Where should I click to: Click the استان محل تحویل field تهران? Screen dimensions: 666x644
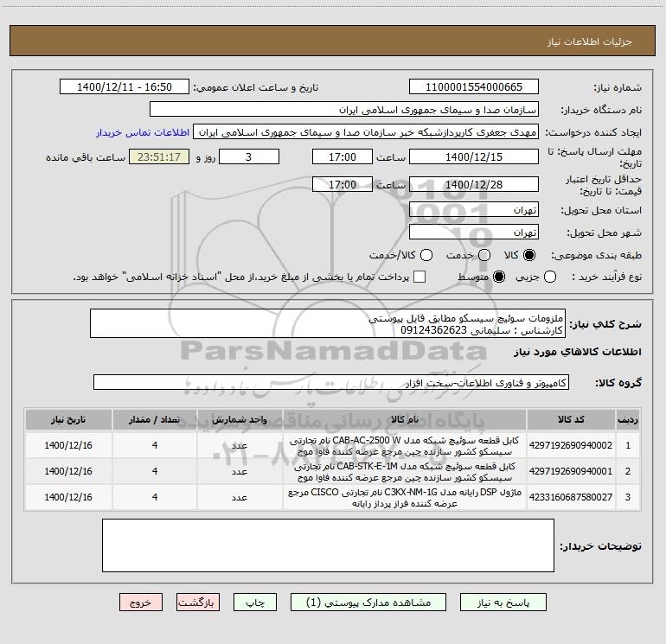click(474, 210)
